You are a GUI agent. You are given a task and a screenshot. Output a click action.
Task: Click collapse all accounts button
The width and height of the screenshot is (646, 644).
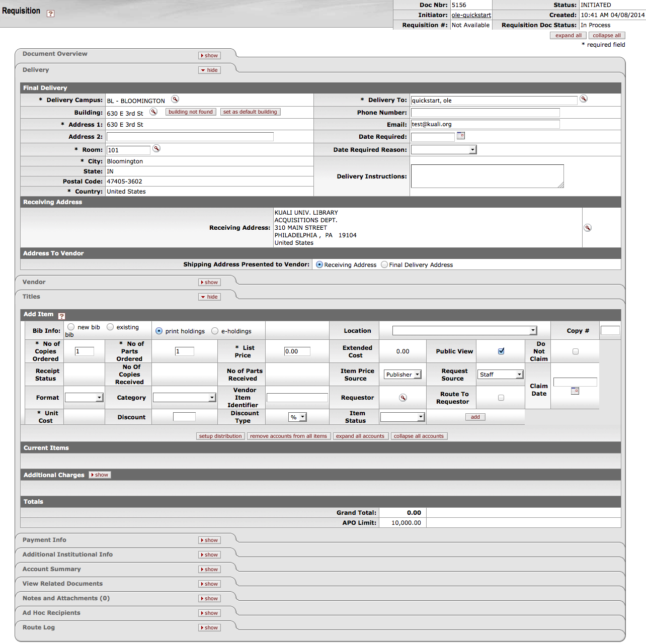(419, 436)
